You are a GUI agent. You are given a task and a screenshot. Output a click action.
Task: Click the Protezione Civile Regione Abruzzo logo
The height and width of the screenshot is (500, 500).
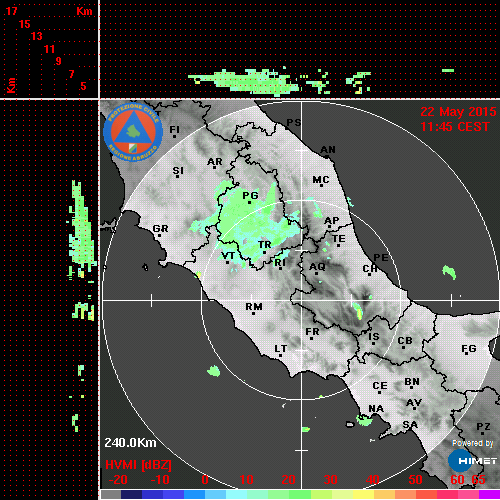pyautogui.click(x=133, y=133)
